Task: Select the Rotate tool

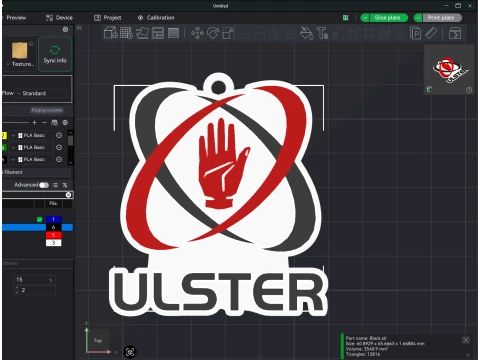Action: (x=213, y=33)
